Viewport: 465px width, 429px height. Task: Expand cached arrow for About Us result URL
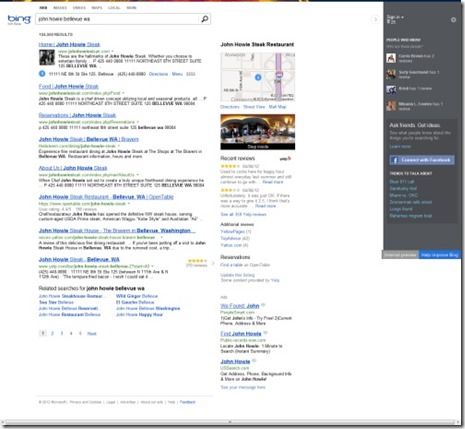138,175
